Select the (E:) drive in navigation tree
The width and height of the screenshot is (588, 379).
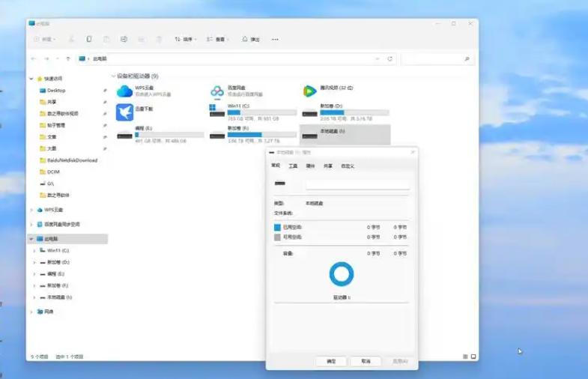56,273
